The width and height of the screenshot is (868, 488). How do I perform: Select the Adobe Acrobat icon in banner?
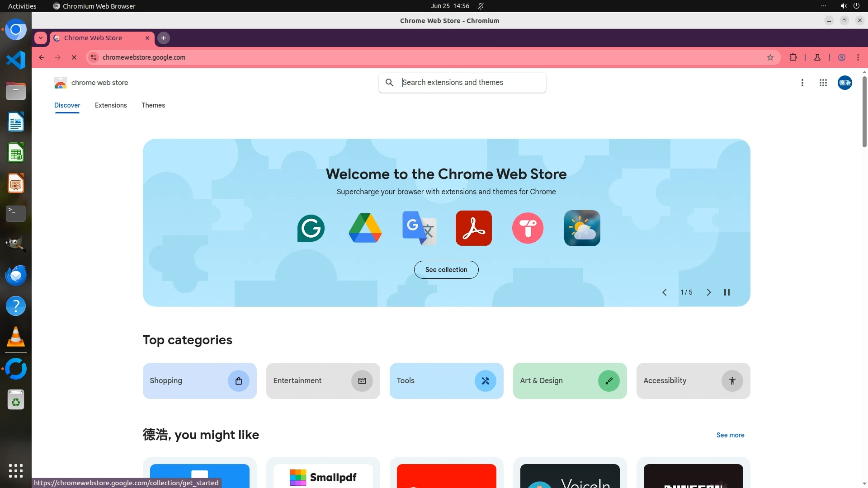pyautogui.click(x=473, y=228)
